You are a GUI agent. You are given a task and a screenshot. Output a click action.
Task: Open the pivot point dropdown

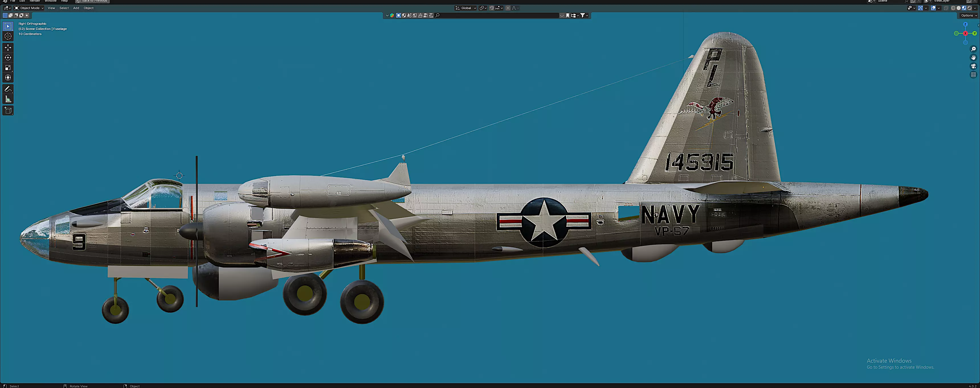(x=483, y=8)
